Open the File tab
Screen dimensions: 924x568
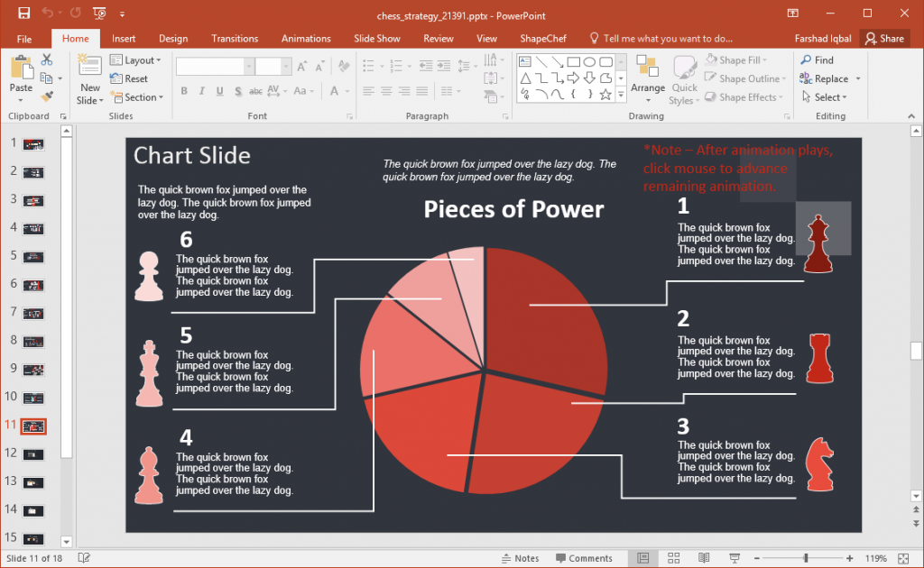(24, 39)
